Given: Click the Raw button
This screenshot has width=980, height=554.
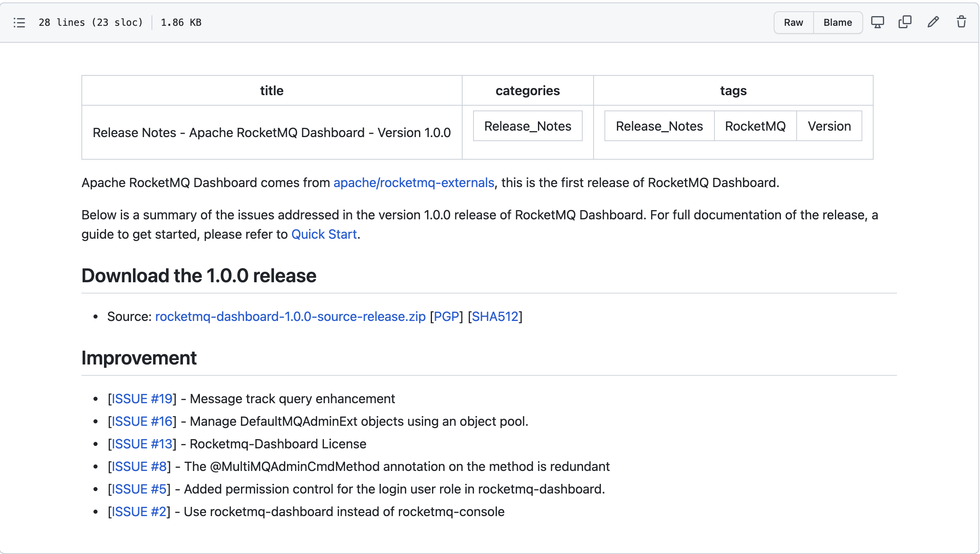Looking at the screenshot, I should pyautogui.click(x=793, y=23).
